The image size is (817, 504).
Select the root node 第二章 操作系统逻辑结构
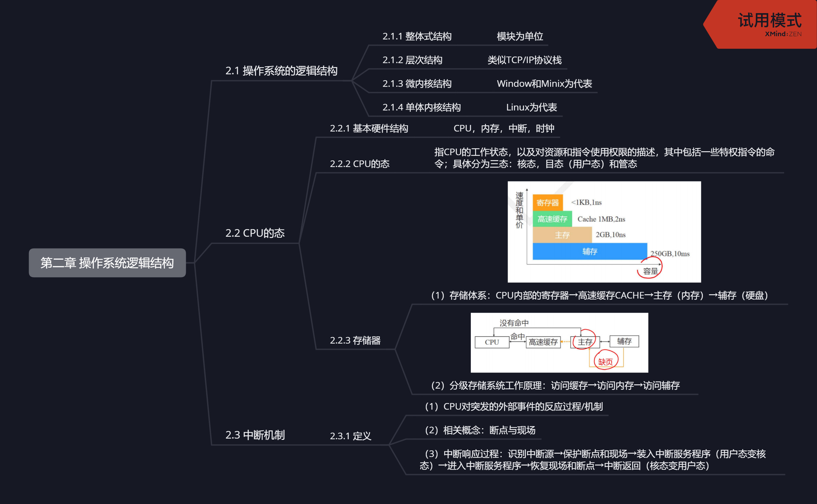[x=107, y=263]
